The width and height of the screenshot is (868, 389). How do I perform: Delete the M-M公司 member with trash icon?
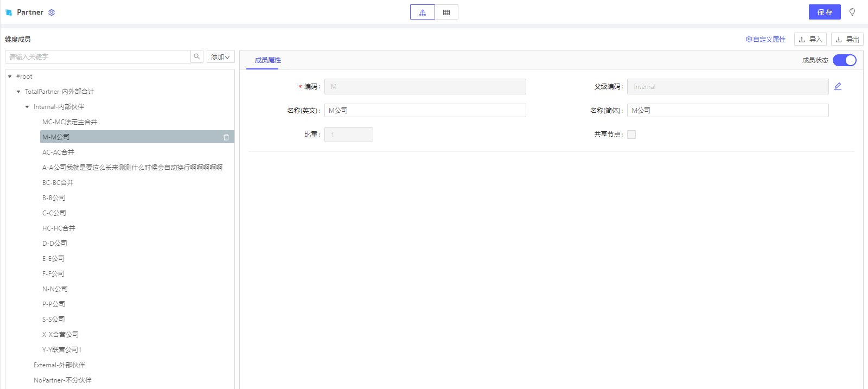tap(226, 137)
